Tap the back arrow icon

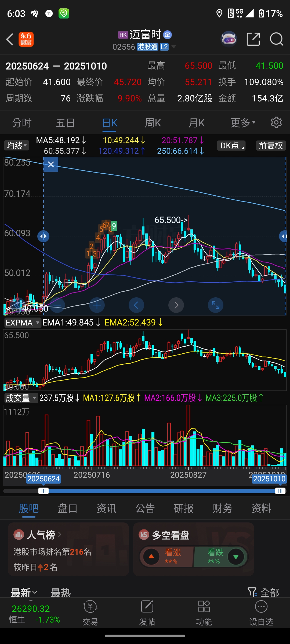[10, 39]
